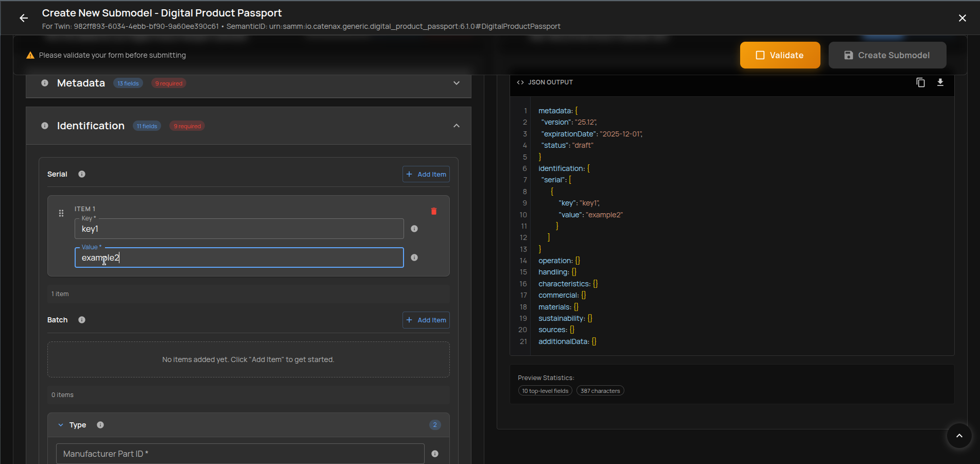This screenshot has width=980, height=464.
Task: Copy the JSON output
Action: (921, 82)
